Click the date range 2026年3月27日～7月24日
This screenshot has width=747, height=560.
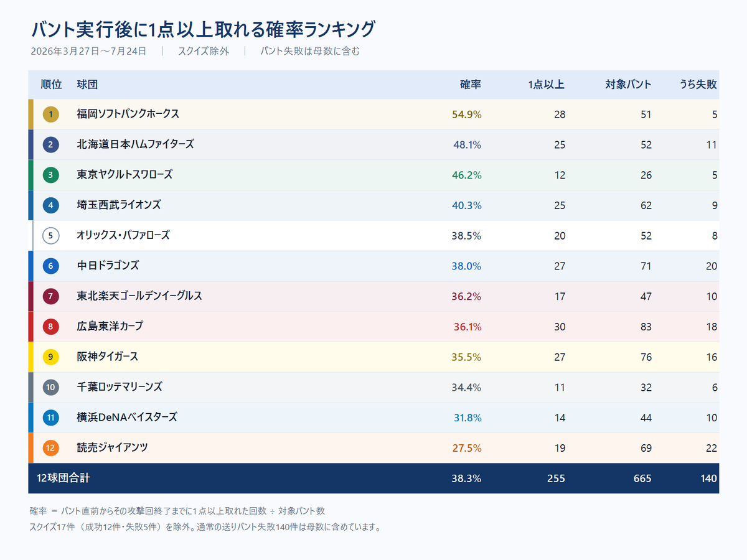click(x=88, y=52)
